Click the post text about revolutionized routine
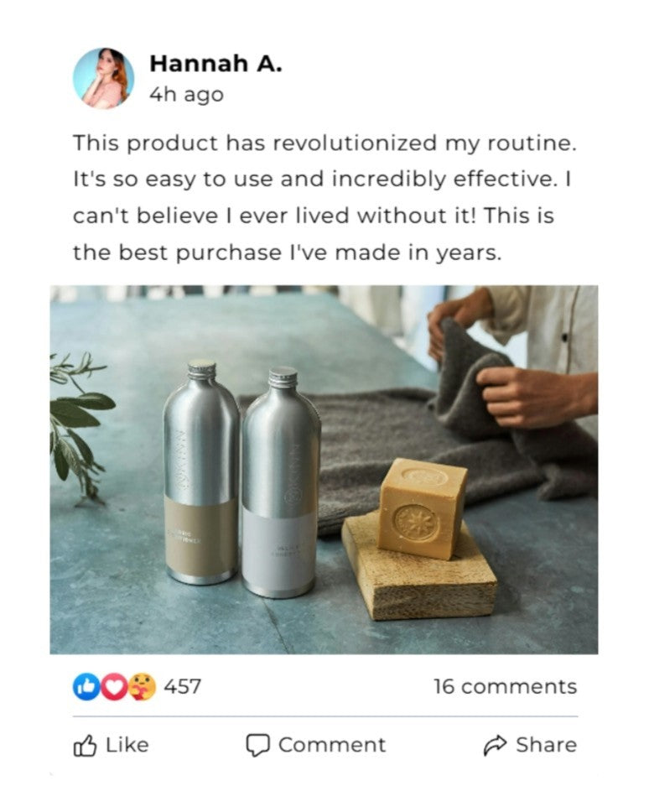Viewport: 649px width, 812px height. (324, 198)
